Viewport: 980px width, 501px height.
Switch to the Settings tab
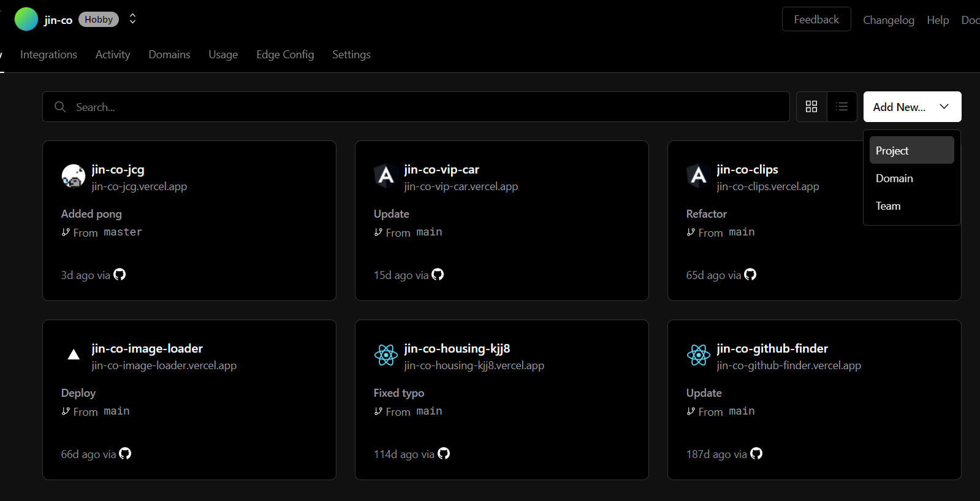[x=351, y=55]
